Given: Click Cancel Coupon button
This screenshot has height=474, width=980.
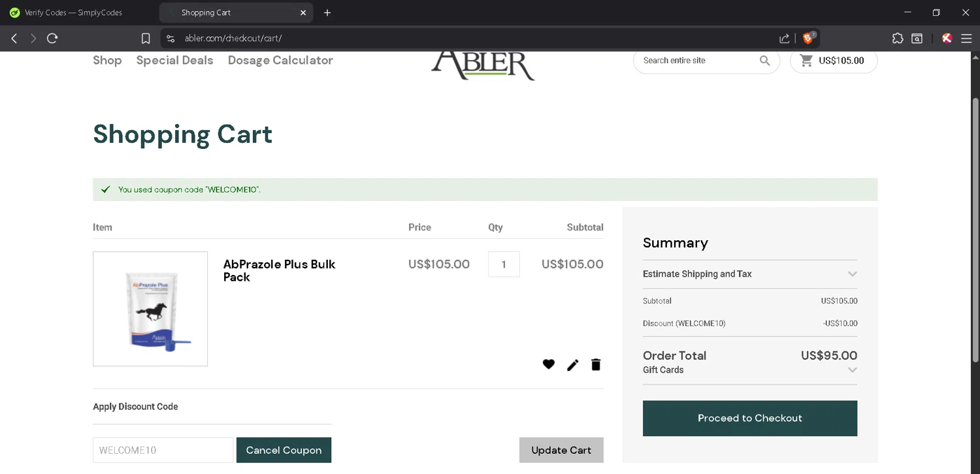Looking at the screenshot, I should coord(284,450).
